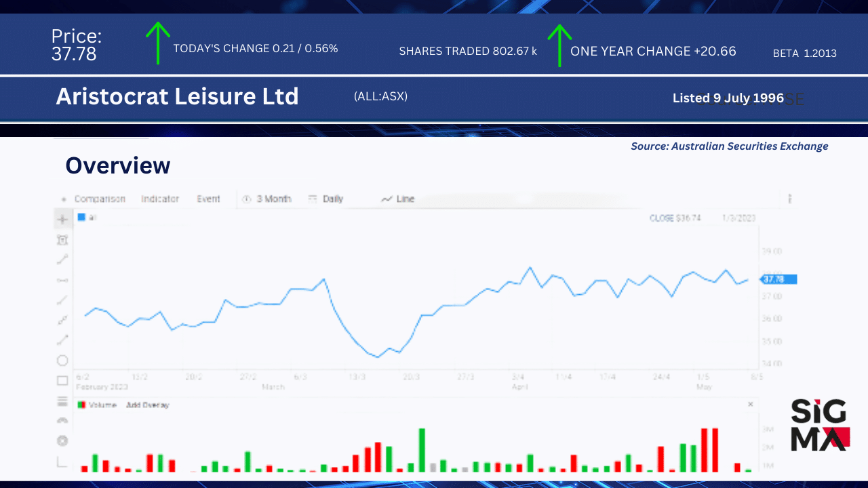Open the Daily interval dropdown
This screenshot has height=488, width=868.
[x=325, y=199]
